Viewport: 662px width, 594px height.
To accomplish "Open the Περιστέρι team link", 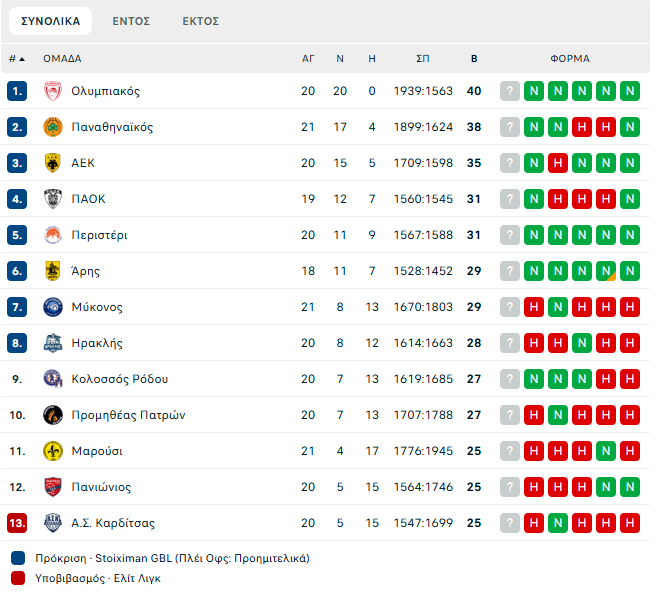I will pos(99,235).
